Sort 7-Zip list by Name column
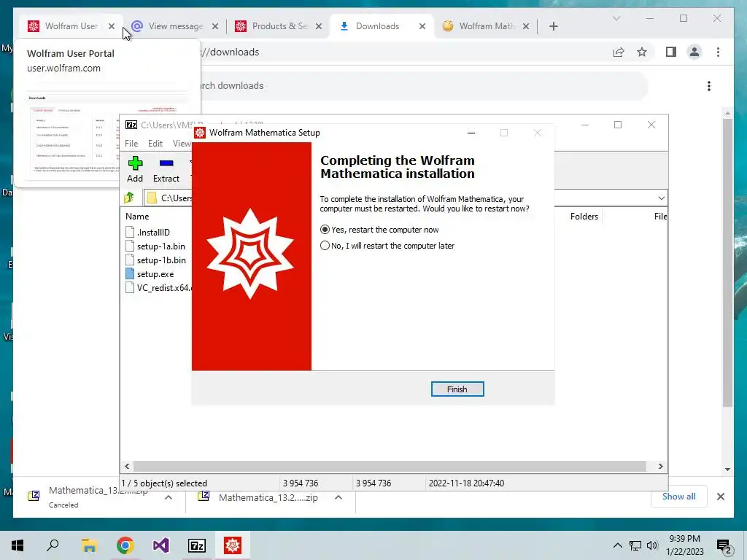 click(x=137, y=216)
